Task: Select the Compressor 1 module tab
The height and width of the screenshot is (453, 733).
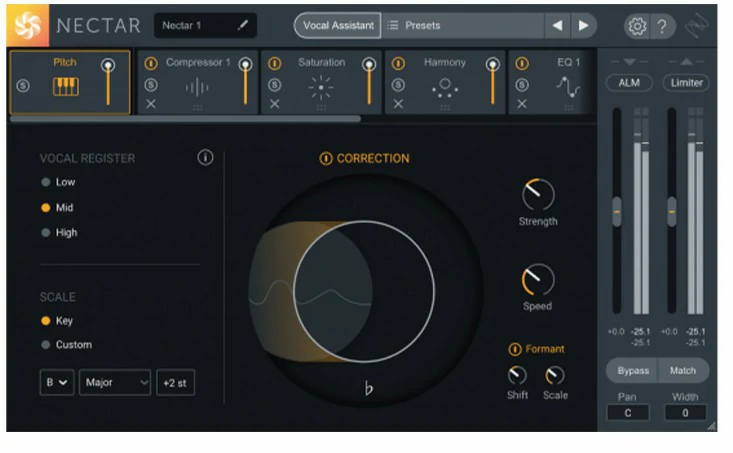Action: (x=198, y=82)
